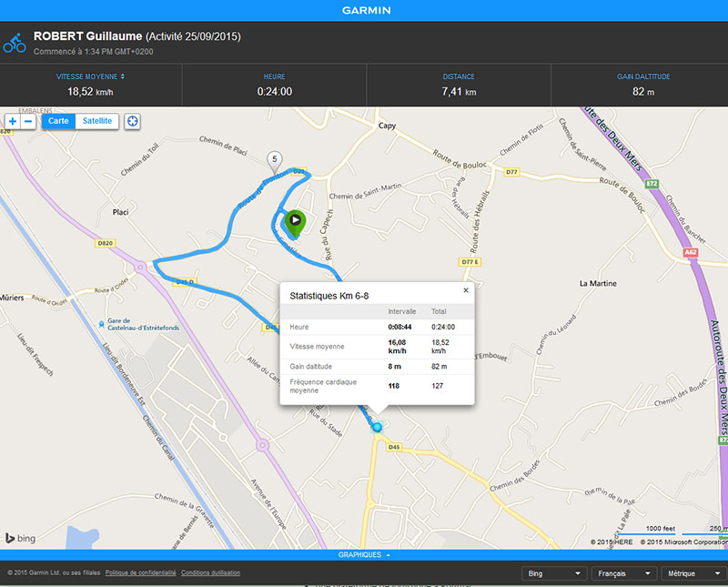The width and height of the screenshot is (728, 587).
Task: Click the La Martine place label
Action: pyautogui.click(x=598, y=283)
